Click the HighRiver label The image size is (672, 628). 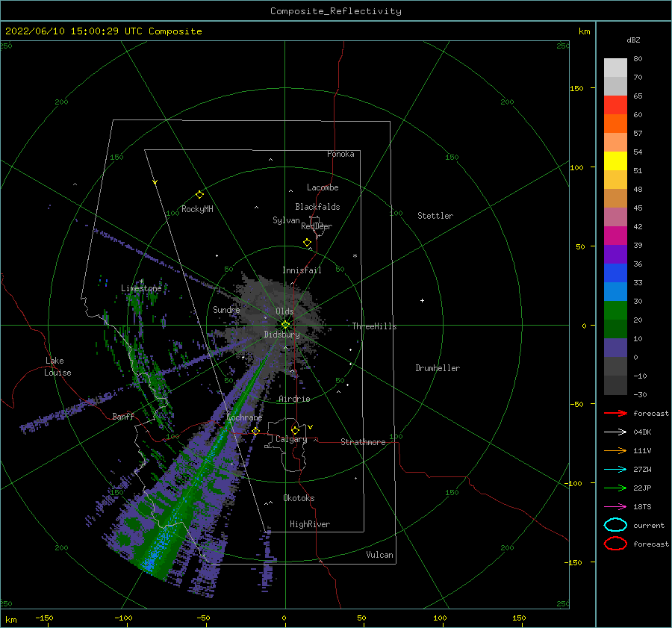click(310, 524)
